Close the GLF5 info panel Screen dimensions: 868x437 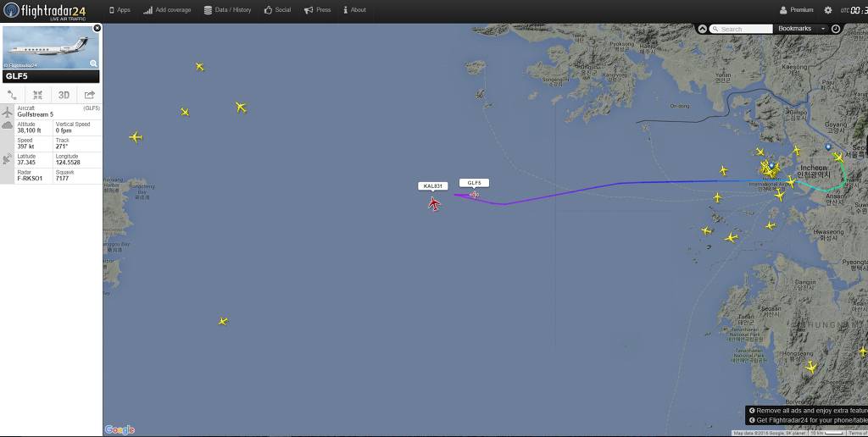[97, 28]
